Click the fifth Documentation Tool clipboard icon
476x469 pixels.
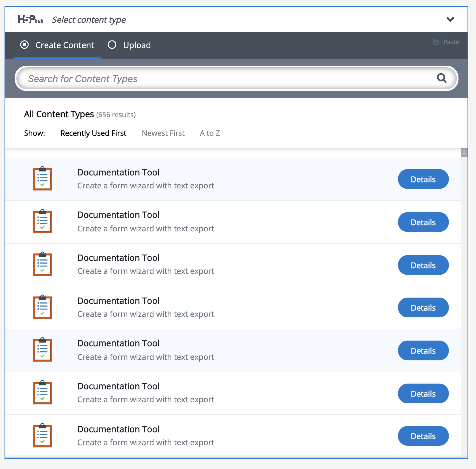click(x=42, y=350)
